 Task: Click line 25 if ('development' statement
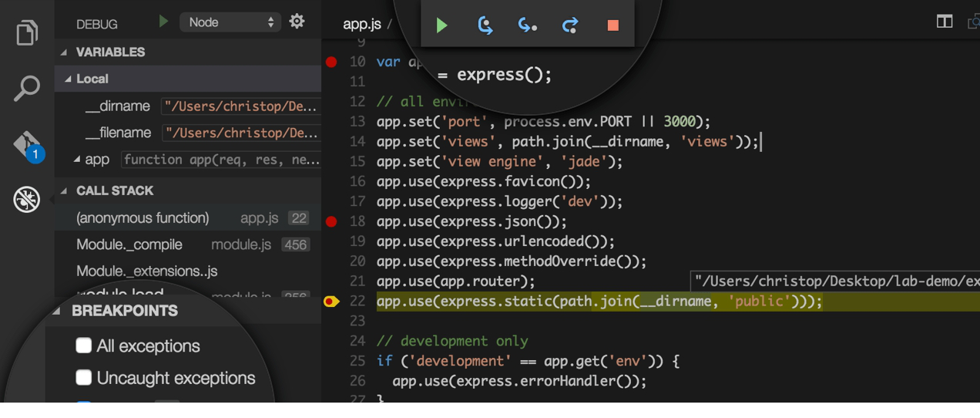point(528,361)
